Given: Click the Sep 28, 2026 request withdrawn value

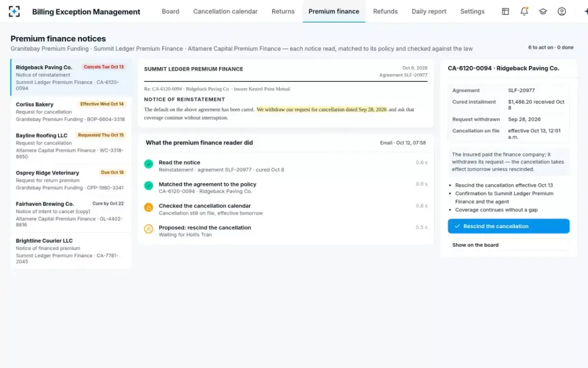Looking at the screenshot, I should click(524, 119).
